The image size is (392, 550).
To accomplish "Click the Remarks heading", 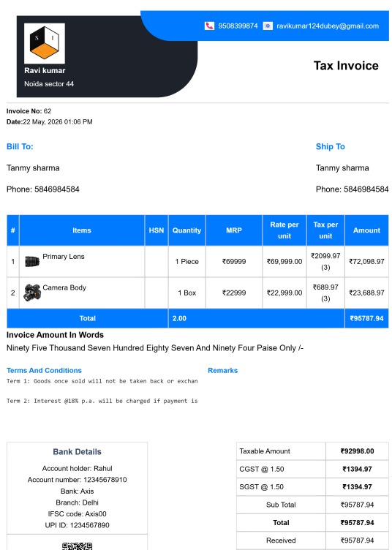I will click(222, 370).
